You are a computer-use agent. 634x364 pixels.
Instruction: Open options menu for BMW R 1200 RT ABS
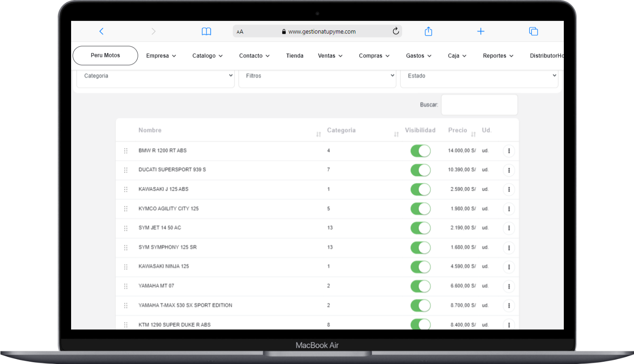509,151
